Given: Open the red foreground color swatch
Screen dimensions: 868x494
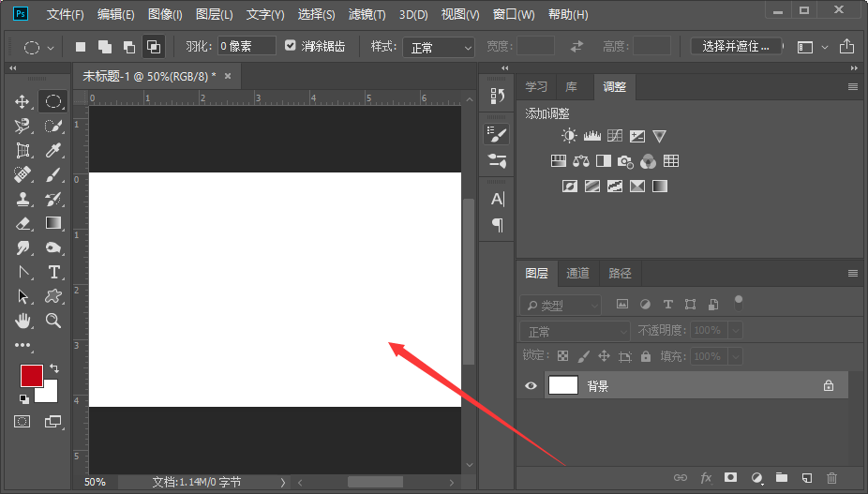Looking at the screenshot, I should (x=32, y=376).
